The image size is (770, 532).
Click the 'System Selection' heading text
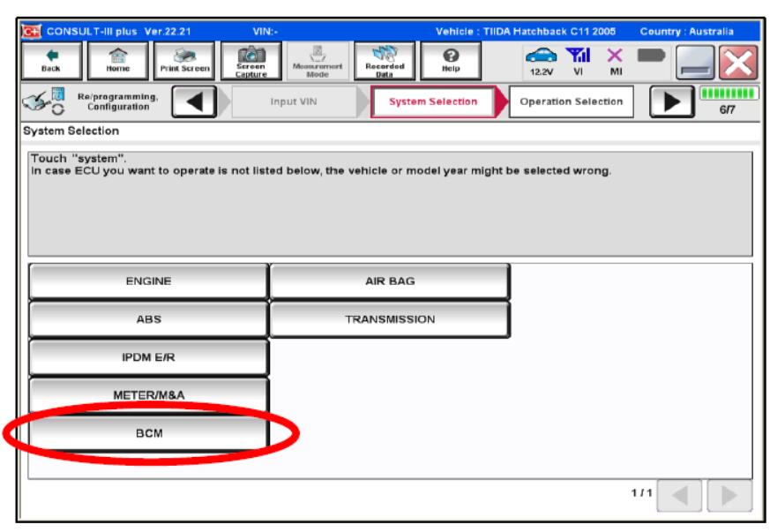pos(71,131)
